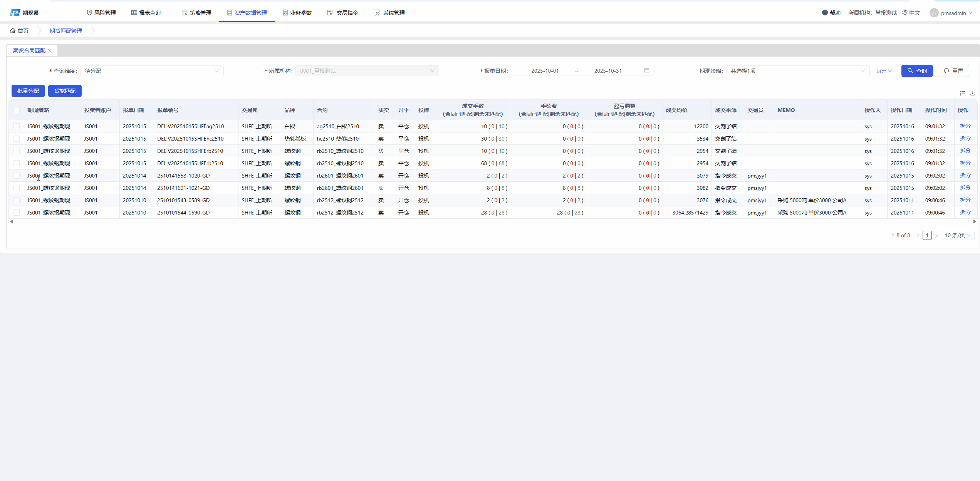
Task: Click the pmsadmin user avatar
Action: coord(934,13)
